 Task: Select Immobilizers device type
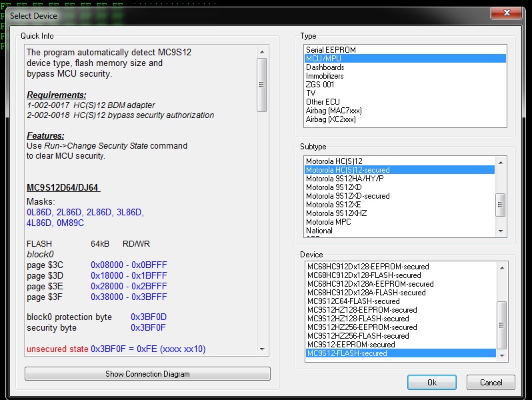pyautogui.click(x=325, y=76)
